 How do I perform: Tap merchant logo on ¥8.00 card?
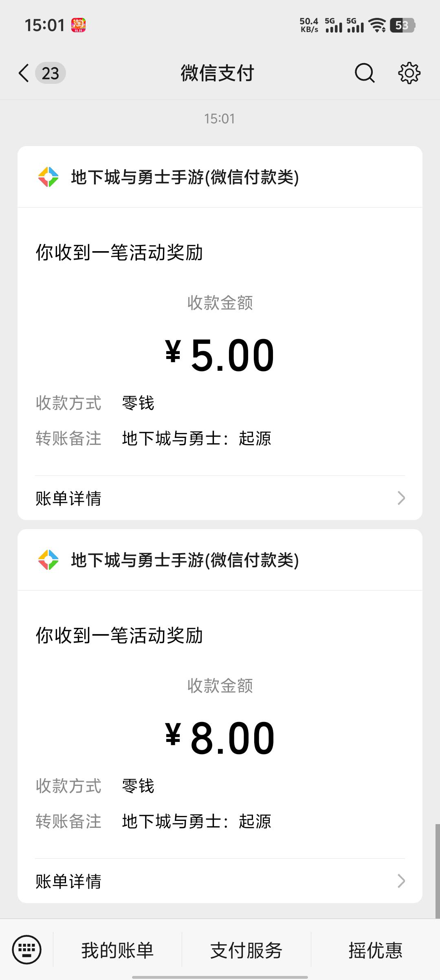[48, 560]
